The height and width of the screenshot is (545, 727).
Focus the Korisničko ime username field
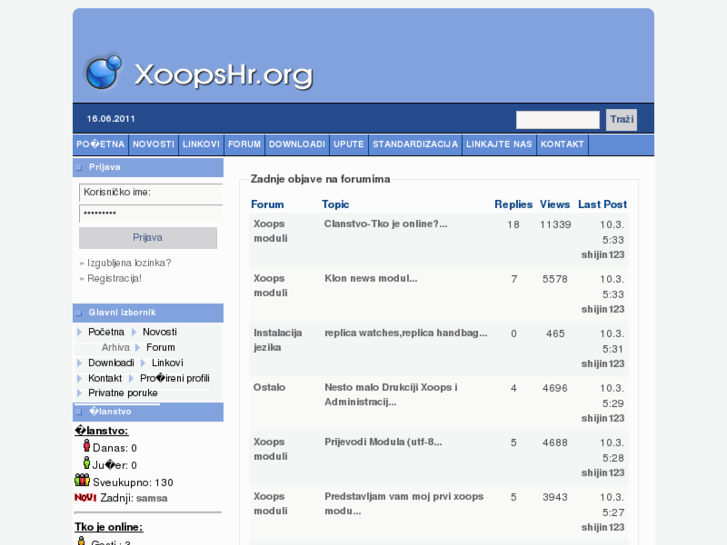tap(151, 192)
